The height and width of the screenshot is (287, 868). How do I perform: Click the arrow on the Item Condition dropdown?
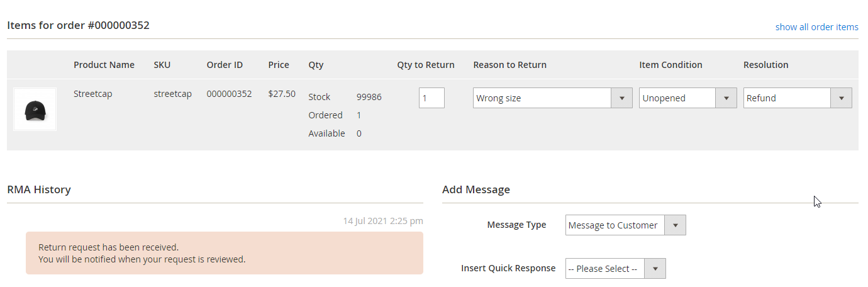click(x=726, y=98)
